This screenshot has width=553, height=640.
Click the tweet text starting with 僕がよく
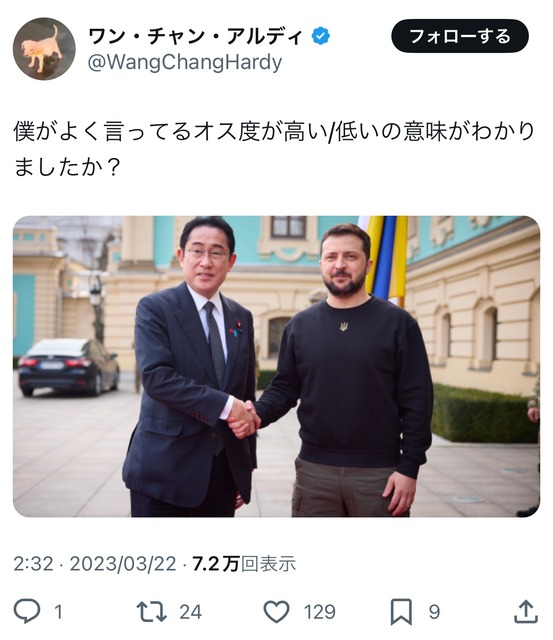pos(274,132)
